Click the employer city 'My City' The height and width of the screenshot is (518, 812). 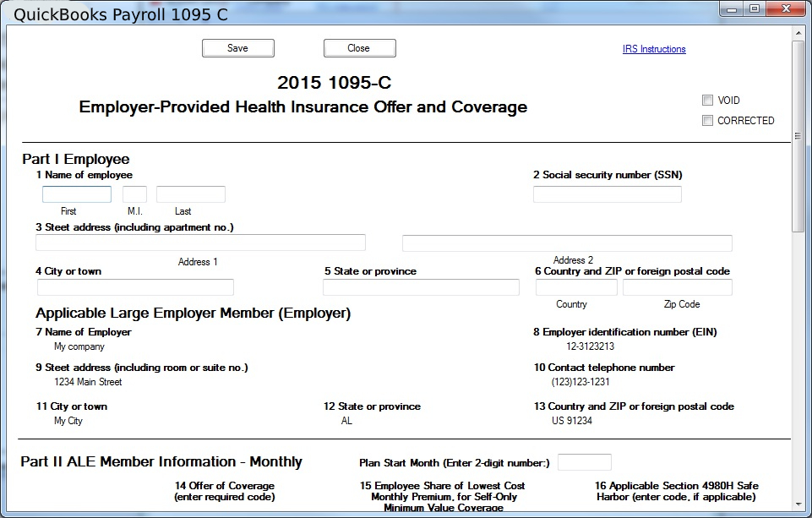coord(68,421)
